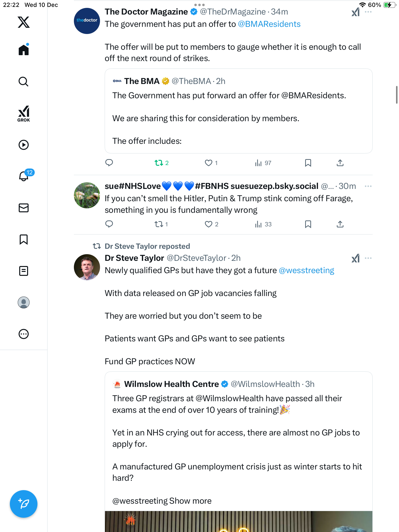Open Grok from the sidebar
This screenshot has height=532, width=399.
click(24, 114)
